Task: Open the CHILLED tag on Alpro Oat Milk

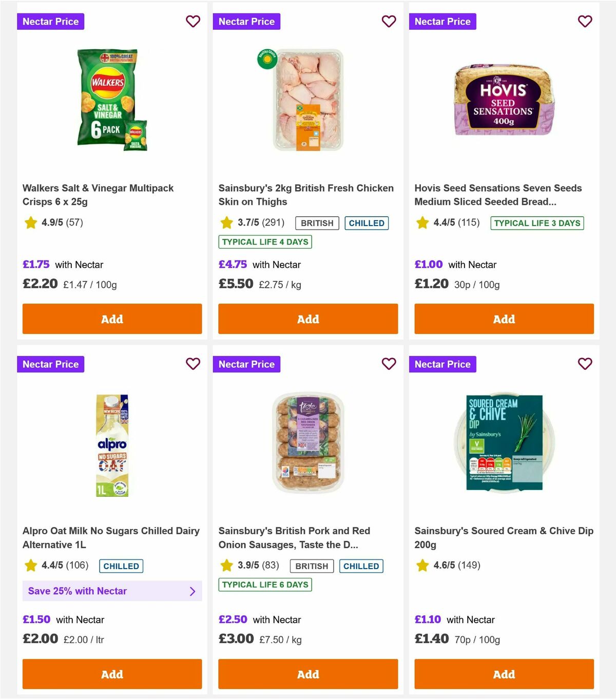Action: (121, 566)
